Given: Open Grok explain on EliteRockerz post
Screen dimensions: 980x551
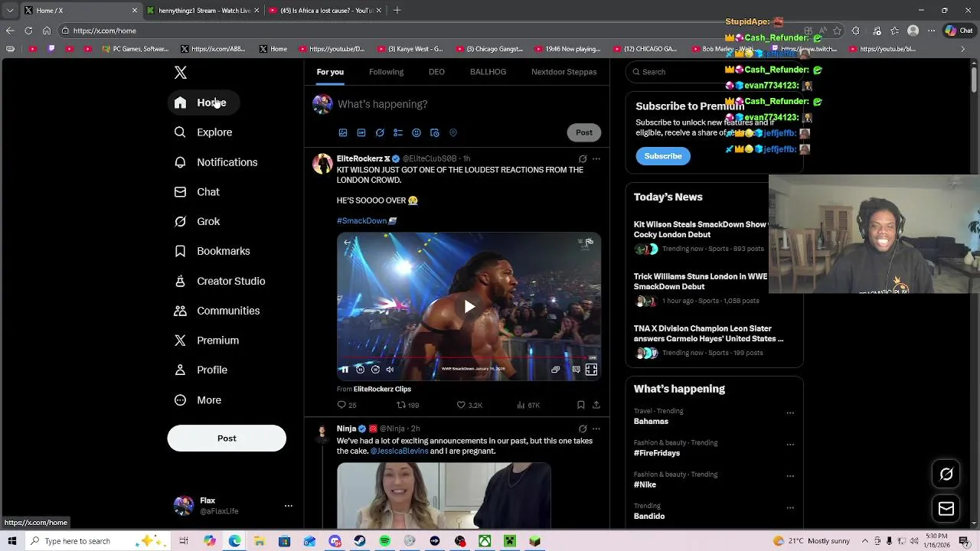Looking at the screenshot, I should click(583, 159).
